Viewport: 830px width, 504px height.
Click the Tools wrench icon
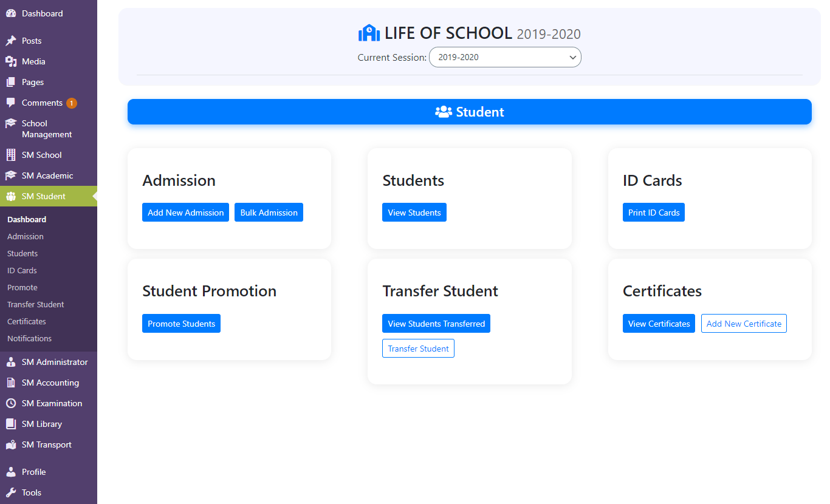11,492
